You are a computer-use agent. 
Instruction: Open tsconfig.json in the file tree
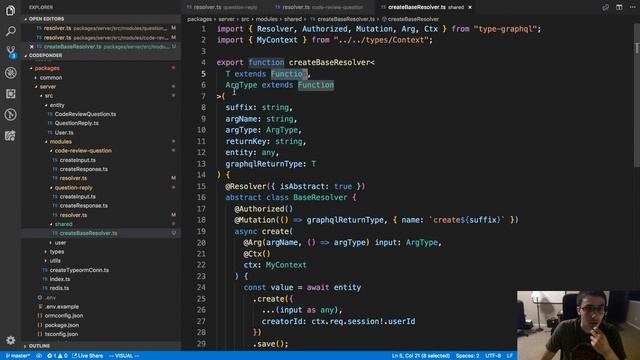pos(61,334)
